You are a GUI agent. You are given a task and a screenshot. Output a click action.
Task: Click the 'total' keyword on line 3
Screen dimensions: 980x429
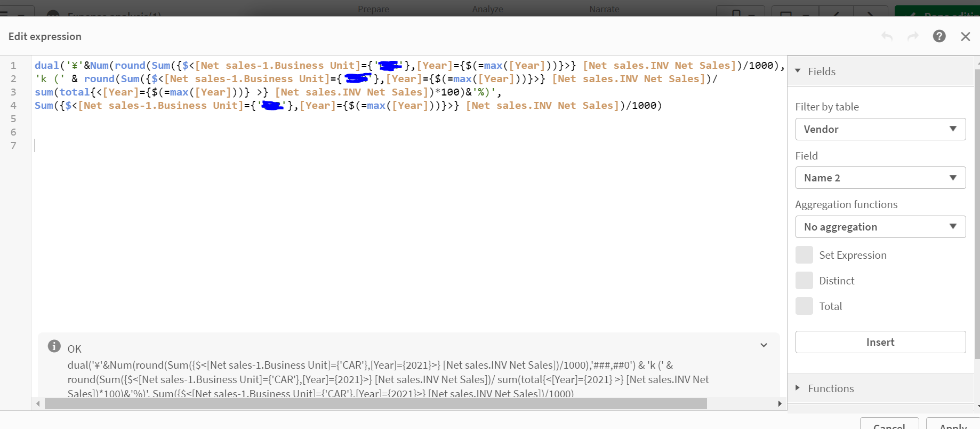(75, 92)
